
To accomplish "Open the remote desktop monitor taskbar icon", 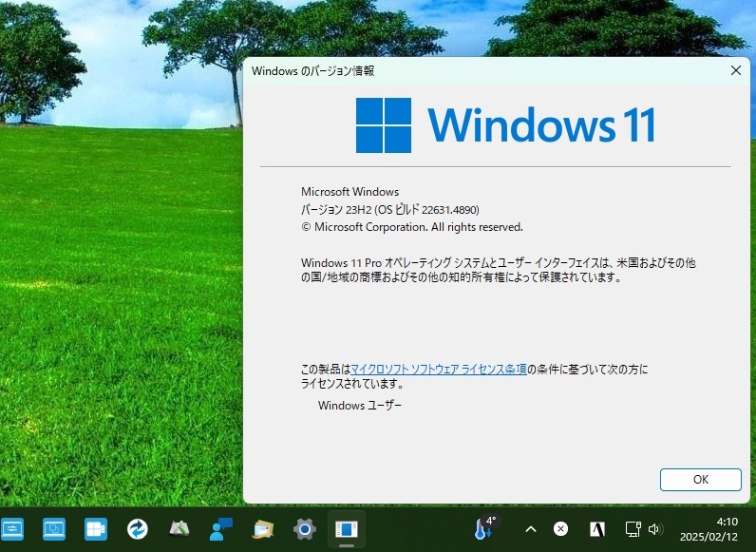I will click(x=54, y=529).
